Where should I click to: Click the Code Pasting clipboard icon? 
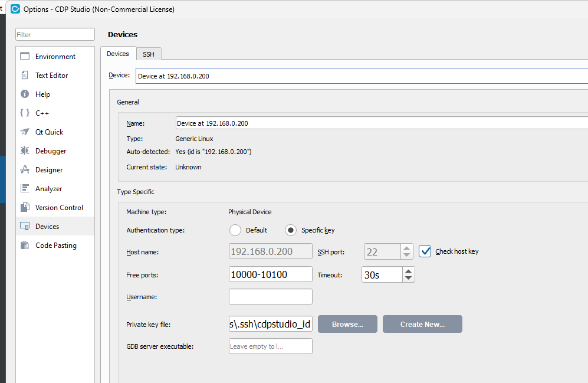point(25,245)
